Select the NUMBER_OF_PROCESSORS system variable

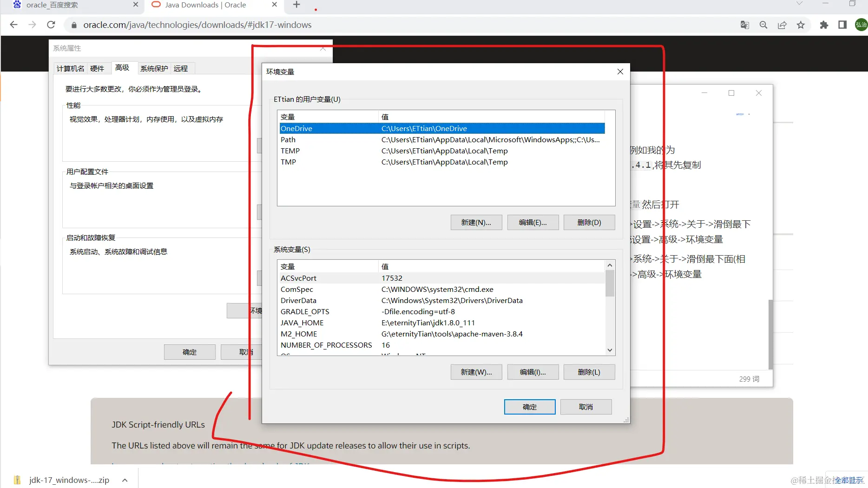tap(442, 345)
